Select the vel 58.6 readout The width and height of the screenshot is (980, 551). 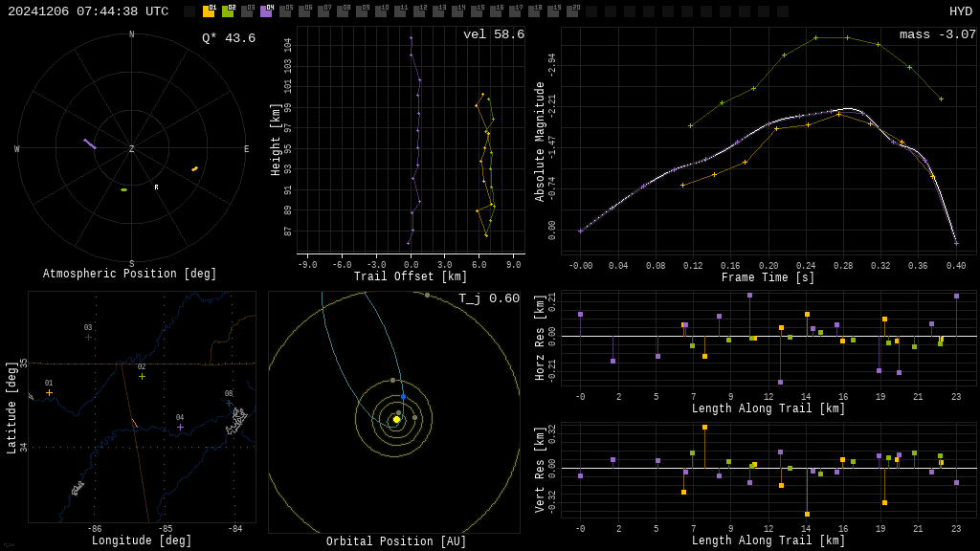pyautogui.click(x=493, y=34)
